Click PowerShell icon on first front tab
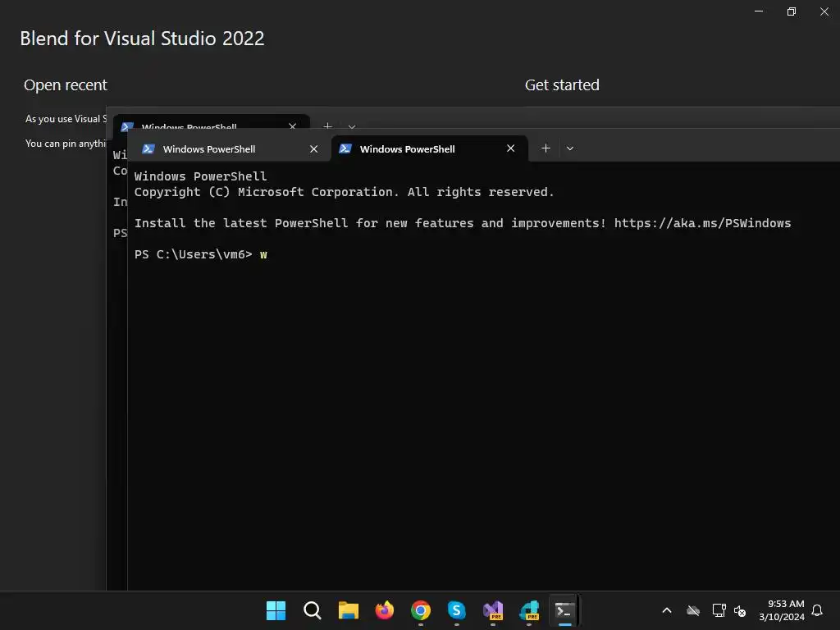This screenshot has width=840, height=630. pyautogui.click(x=148, y=149)
